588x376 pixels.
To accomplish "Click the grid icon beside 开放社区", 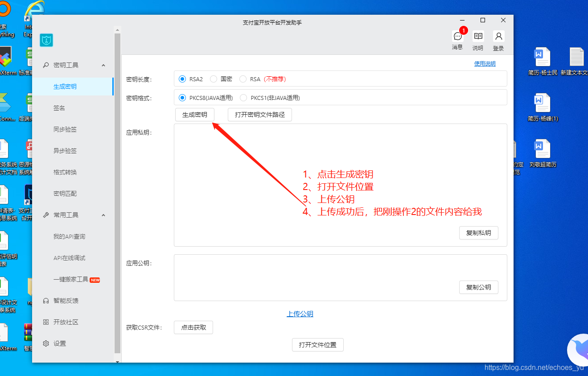I will click(45, 322).
